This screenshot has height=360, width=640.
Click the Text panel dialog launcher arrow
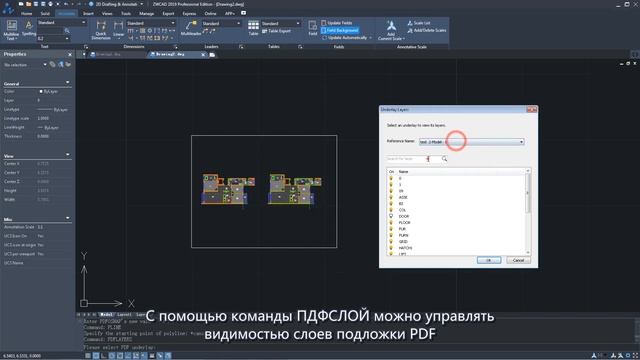tap(86, 47)
